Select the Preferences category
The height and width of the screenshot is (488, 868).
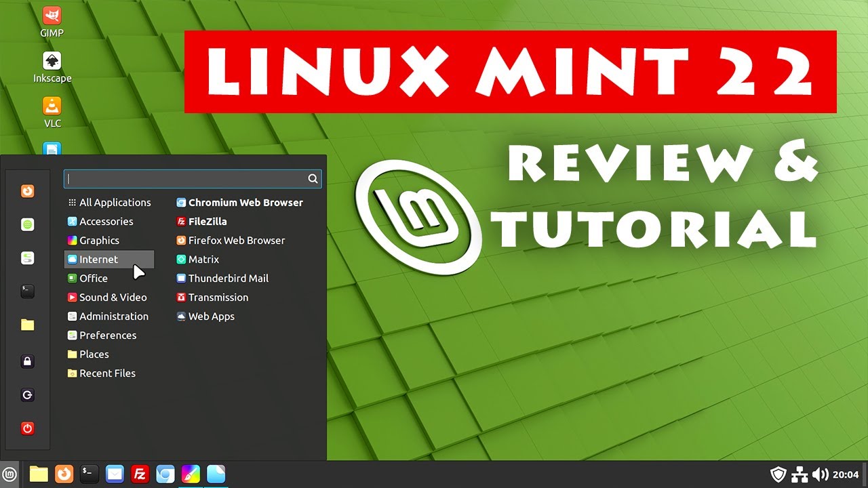[109, 335]
